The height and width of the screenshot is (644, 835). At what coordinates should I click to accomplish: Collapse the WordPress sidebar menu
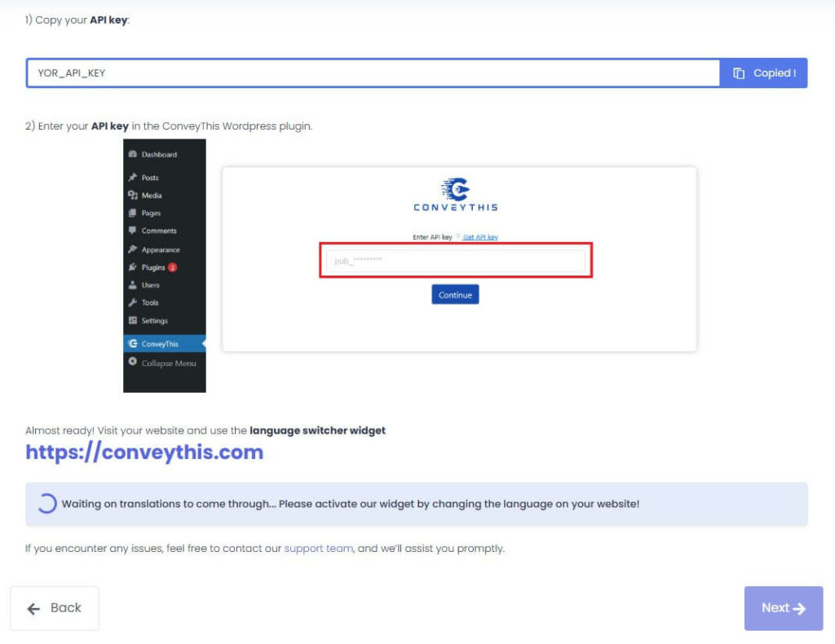pos(168,364)
